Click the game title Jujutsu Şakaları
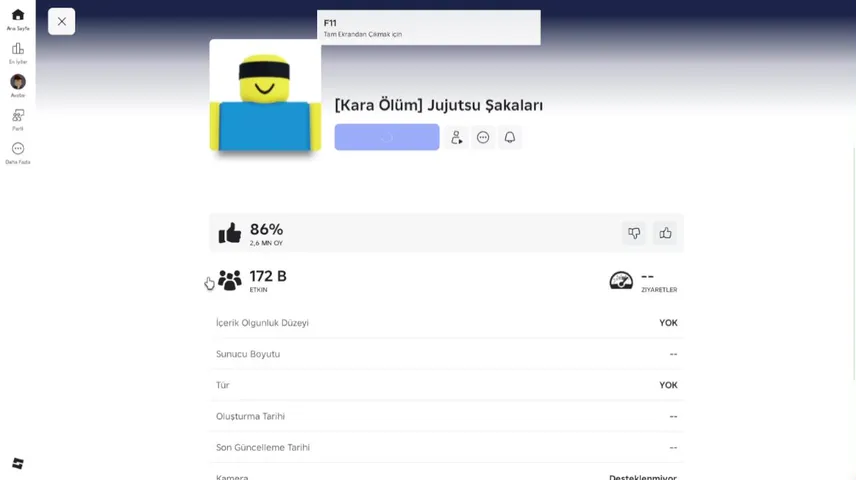 438,105
